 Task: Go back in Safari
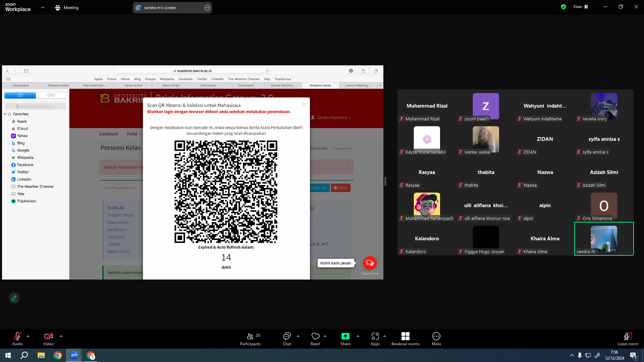pos(7,71)
